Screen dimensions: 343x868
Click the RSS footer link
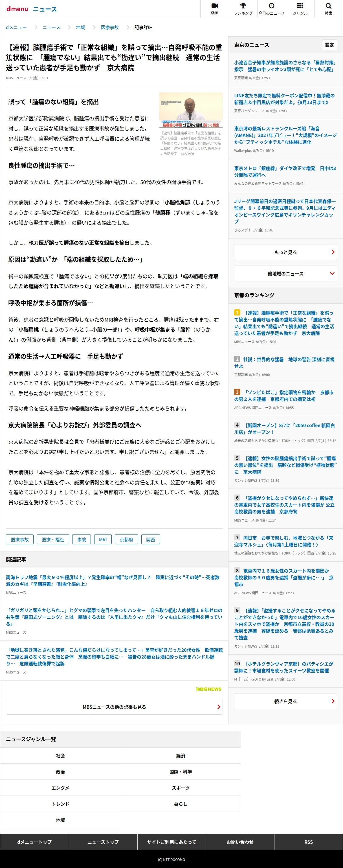(x=308, y=842)
